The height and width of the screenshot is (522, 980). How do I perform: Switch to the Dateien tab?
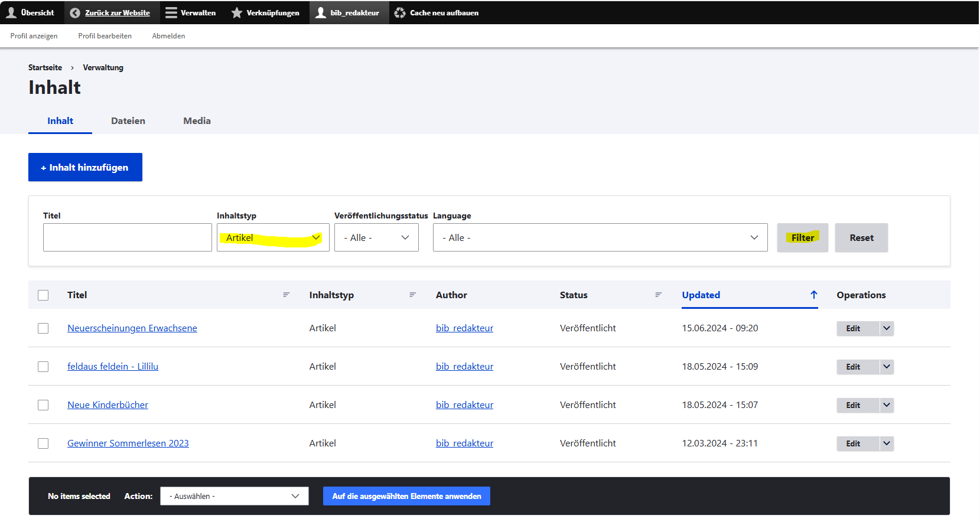pos(128,121)
